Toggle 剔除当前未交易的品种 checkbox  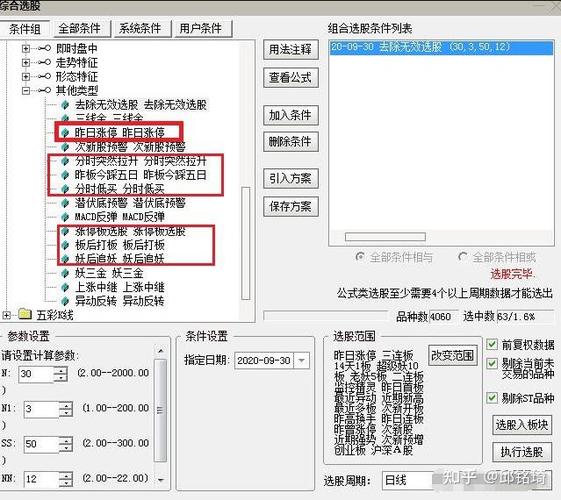(492, 364)
